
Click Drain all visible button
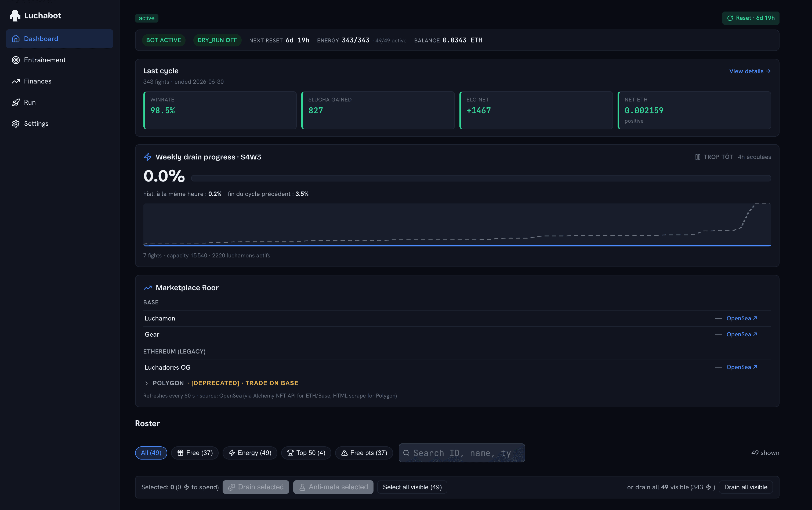[746, 487]
